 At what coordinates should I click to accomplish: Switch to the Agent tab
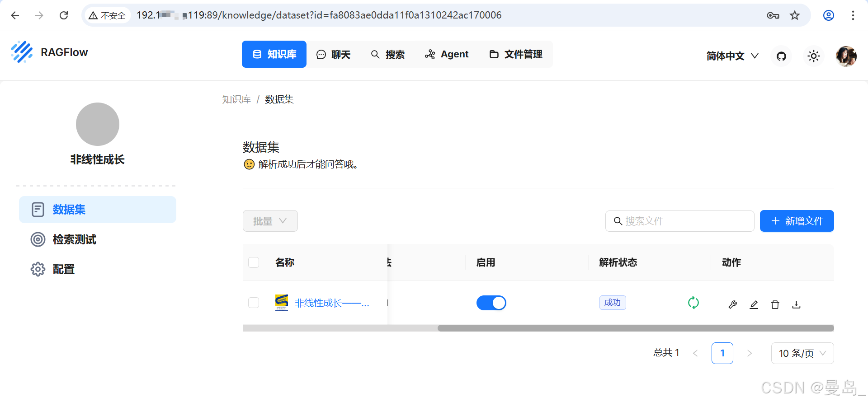click(x=447, y=54)
